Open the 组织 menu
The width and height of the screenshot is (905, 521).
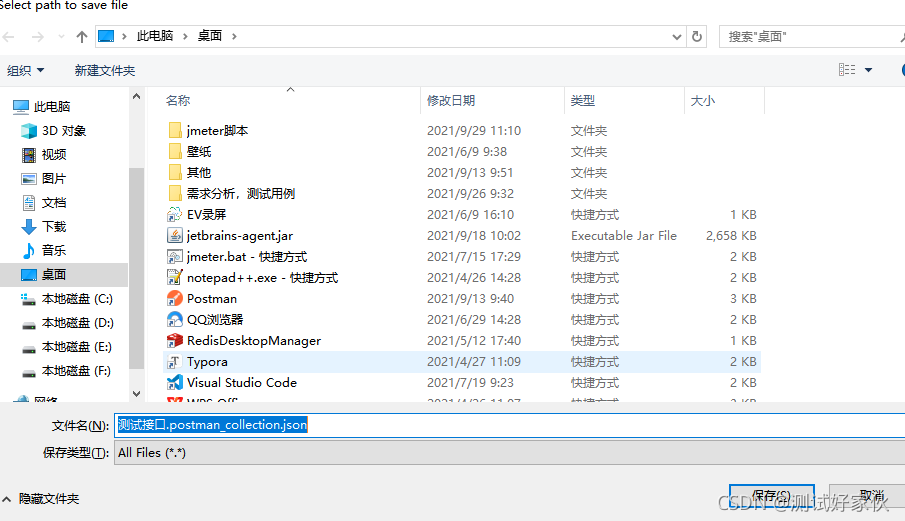(25, 70)
